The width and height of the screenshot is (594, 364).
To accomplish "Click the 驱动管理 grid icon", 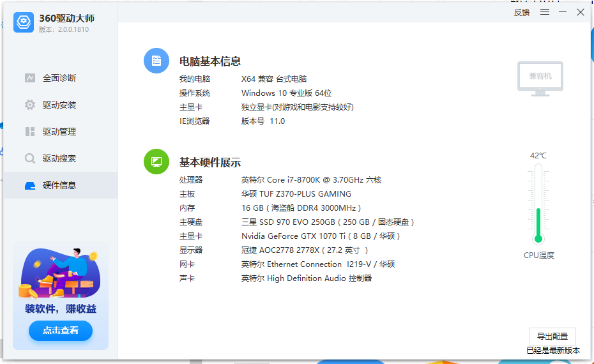I will pyautogui.click(x=30, y=132).
